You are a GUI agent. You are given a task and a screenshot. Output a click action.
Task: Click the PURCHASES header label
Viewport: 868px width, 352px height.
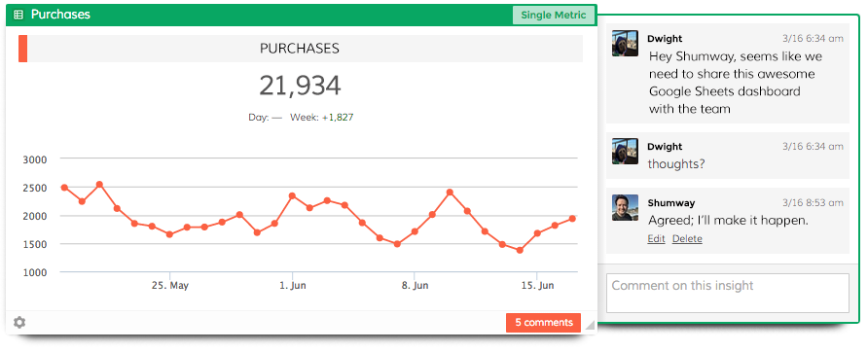coord(300,49)
